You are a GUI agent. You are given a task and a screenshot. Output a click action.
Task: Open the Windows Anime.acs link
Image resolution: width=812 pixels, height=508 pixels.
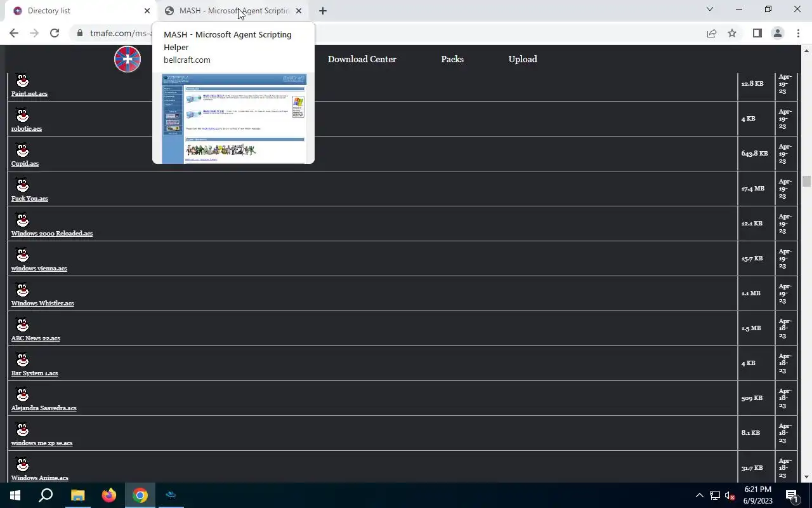pos(40,478)
